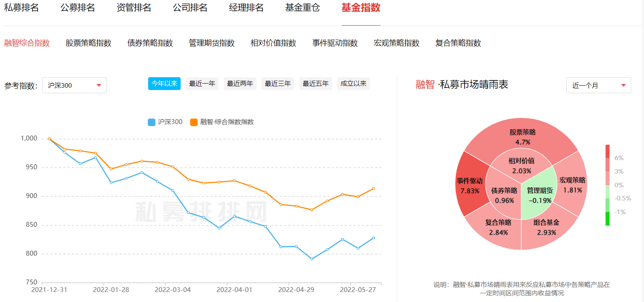Toggle the blue 沪深300 legend swatch
Image resolution: width=644 pixels, height=302 pixels.
point(151,122)
